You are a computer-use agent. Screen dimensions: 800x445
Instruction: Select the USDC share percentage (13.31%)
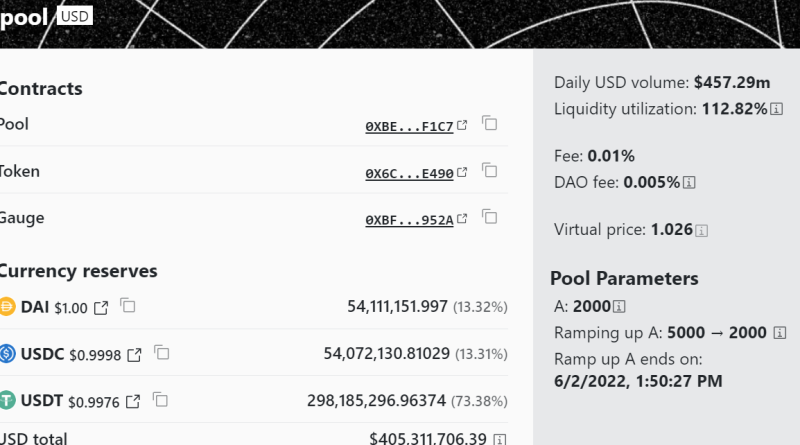pyautogui.click(x=481, y=354)
